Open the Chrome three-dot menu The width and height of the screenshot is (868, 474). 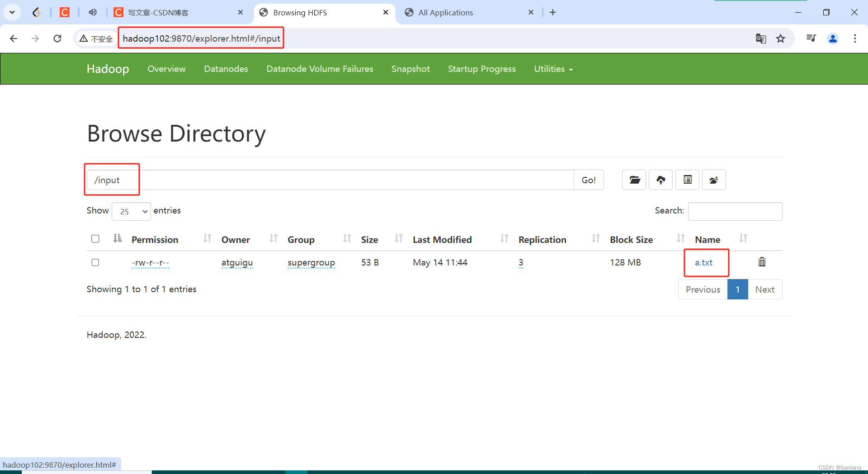pos(855,38)
